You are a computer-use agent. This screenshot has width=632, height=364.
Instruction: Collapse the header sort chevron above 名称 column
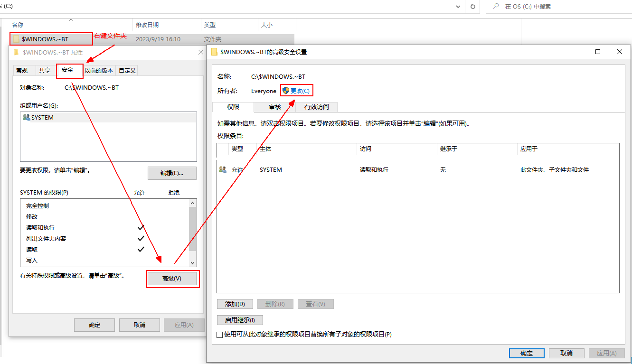[71, 19]
